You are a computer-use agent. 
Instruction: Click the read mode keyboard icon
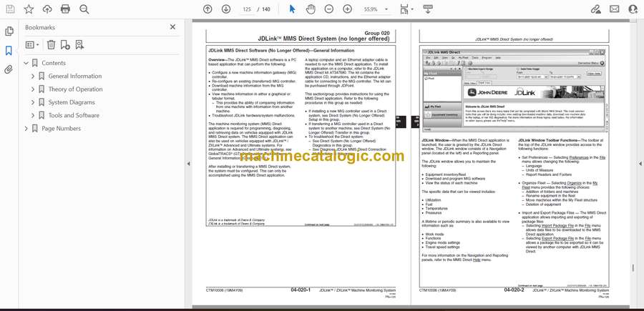[428, 9]
